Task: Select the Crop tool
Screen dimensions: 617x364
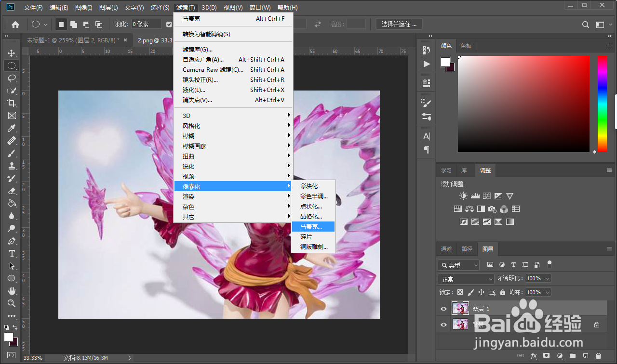Action: (12, 103)
